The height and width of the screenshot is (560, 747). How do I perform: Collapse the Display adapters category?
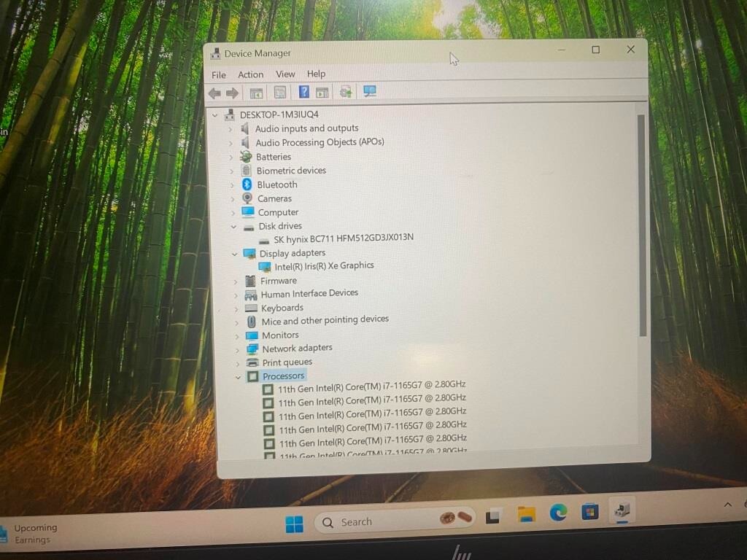coord(234,254)
